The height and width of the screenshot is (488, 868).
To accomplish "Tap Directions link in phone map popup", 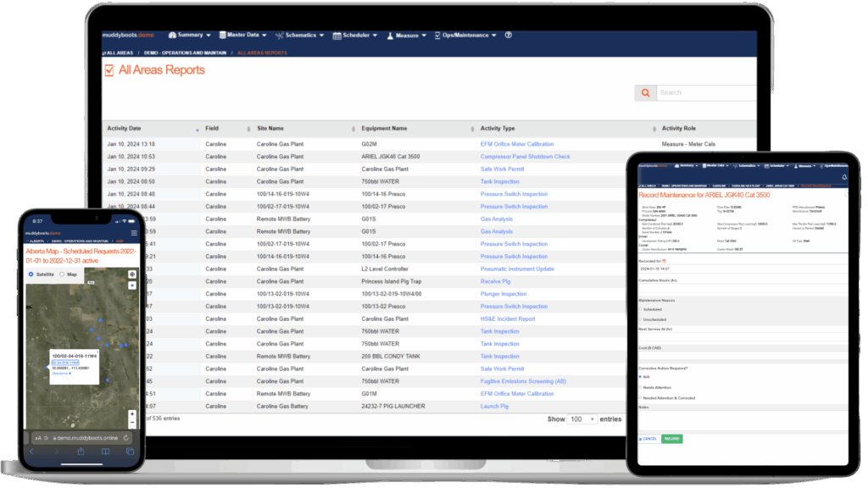I will [61, 374].
